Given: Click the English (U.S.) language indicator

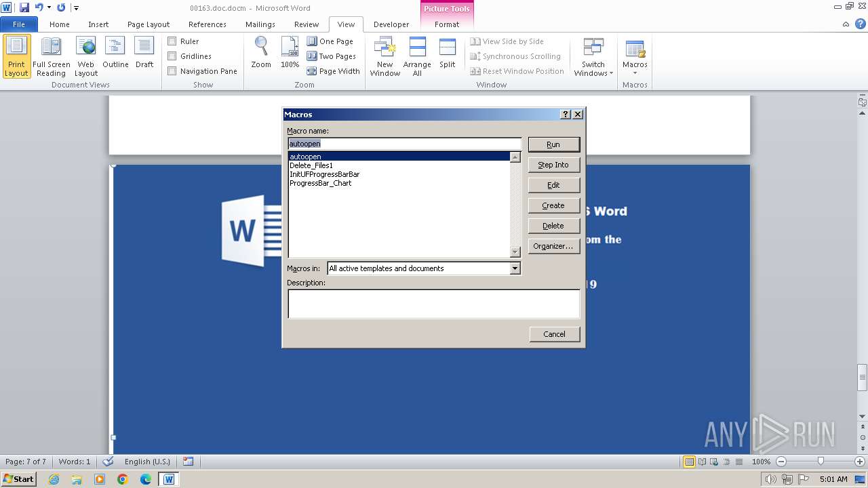Looking at the screenshot, I should coord(147,462).
